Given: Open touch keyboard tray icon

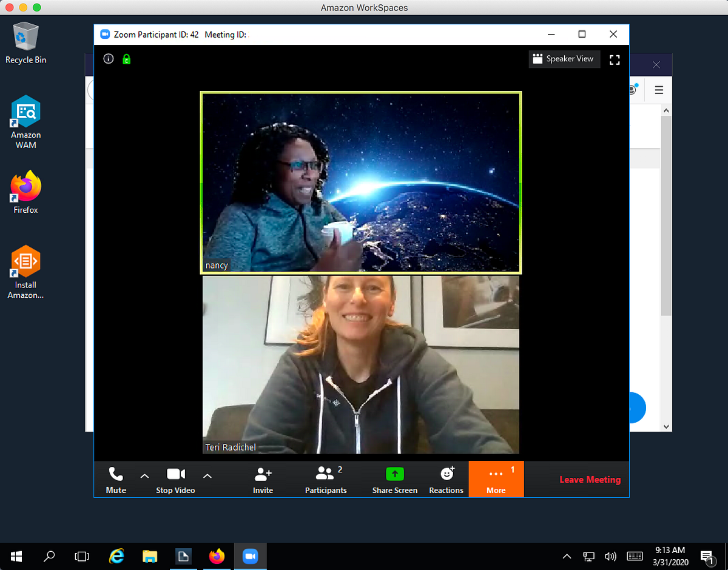Looking at the screenshot, I should tap(635, 556).
